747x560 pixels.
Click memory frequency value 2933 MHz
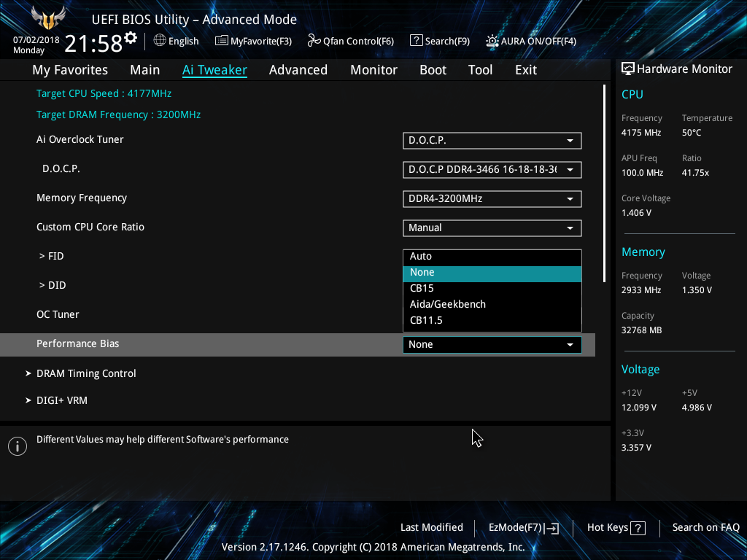pyautogui.click(x=640, y=290)
